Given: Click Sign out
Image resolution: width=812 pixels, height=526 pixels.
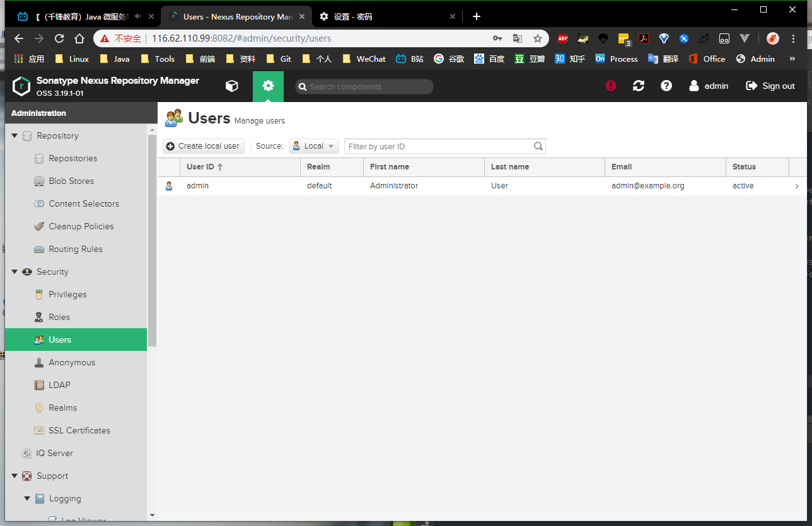Looking at the screenshot, I should (x=770, y=86).
